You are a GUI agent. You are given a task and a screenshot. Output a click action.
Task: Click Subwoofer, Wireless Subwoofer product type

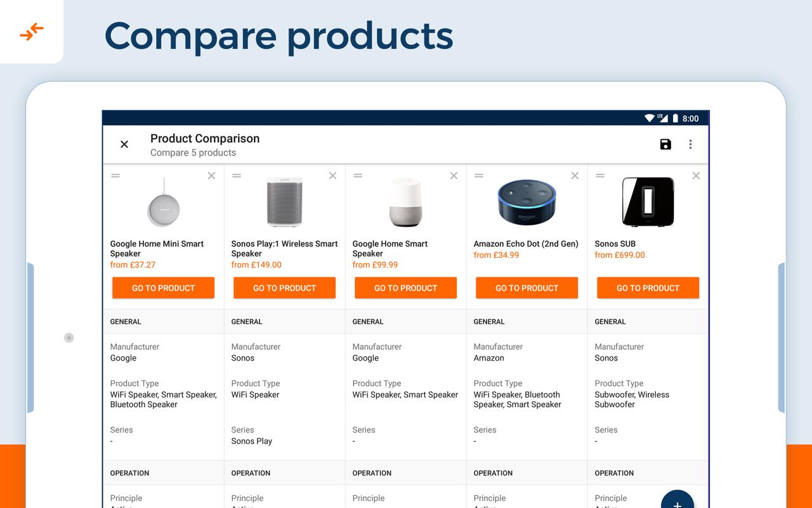coord(632,399)
